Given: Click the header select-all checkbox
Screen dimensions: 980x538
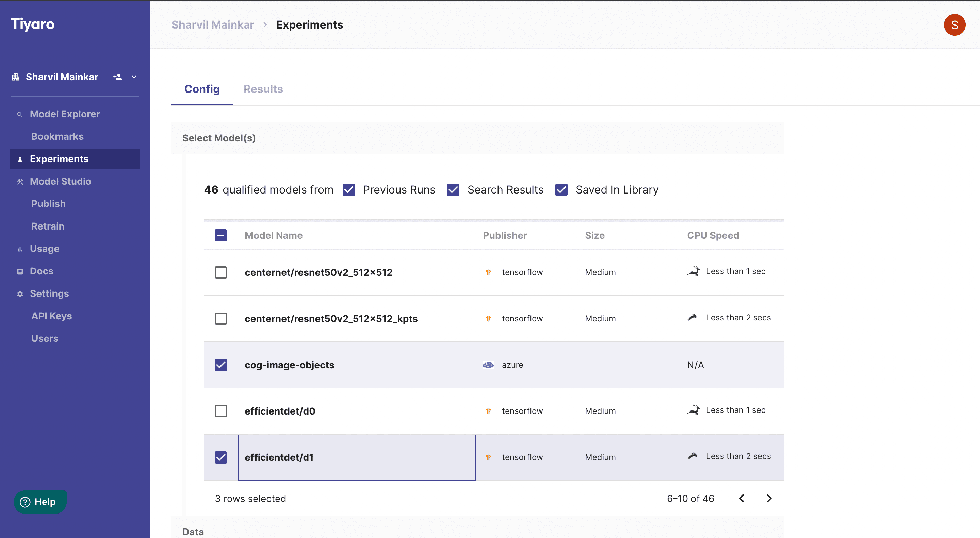Looking at the screenshot, I should (220, 235).
